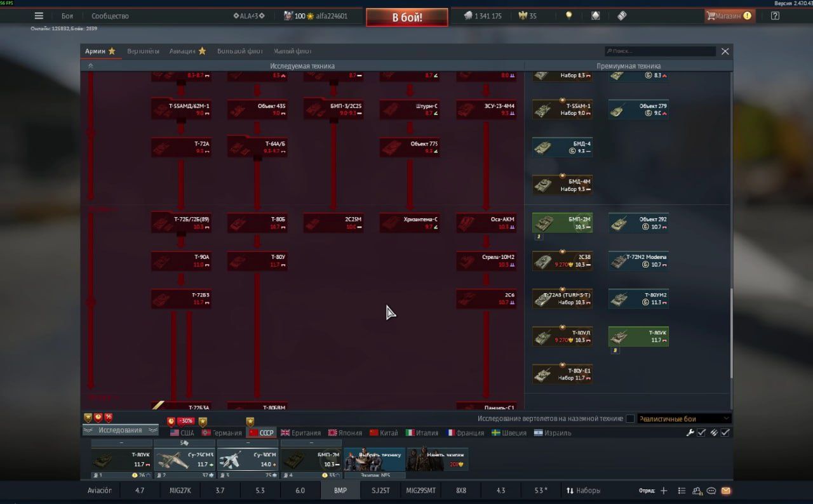Switch to the Малый флот tab

293,51
